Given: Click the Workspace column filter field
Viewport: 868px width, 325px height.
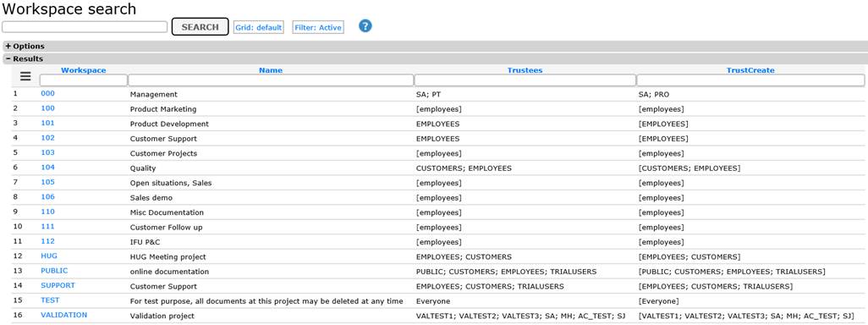Looking at the screenshot, I should coord(84,80).
